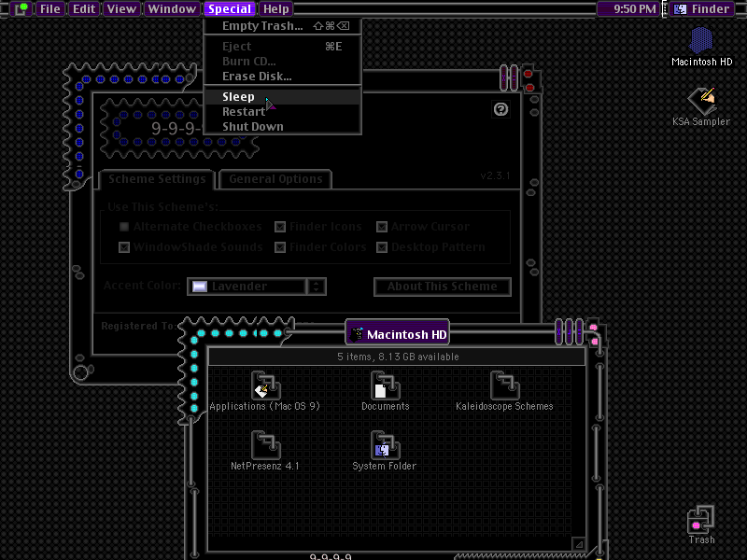Screen dimensions: 747x560
Task: Switch to the General Options tab
Action: pos(275,179)
